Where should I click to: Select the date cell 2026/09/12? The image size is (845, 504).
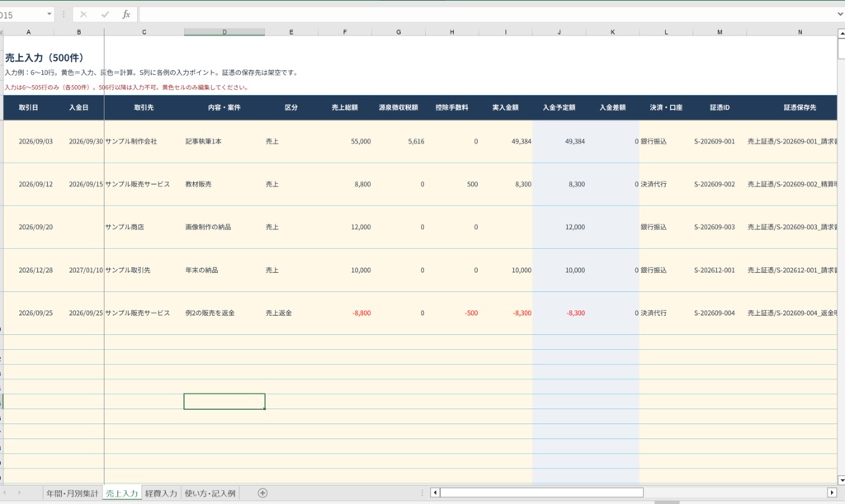(x=29, y=184)
